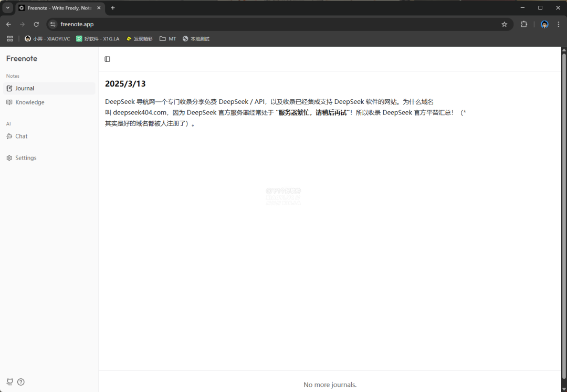Click into the DeepSeek journal paragraph text

click(x=286, y=112)
